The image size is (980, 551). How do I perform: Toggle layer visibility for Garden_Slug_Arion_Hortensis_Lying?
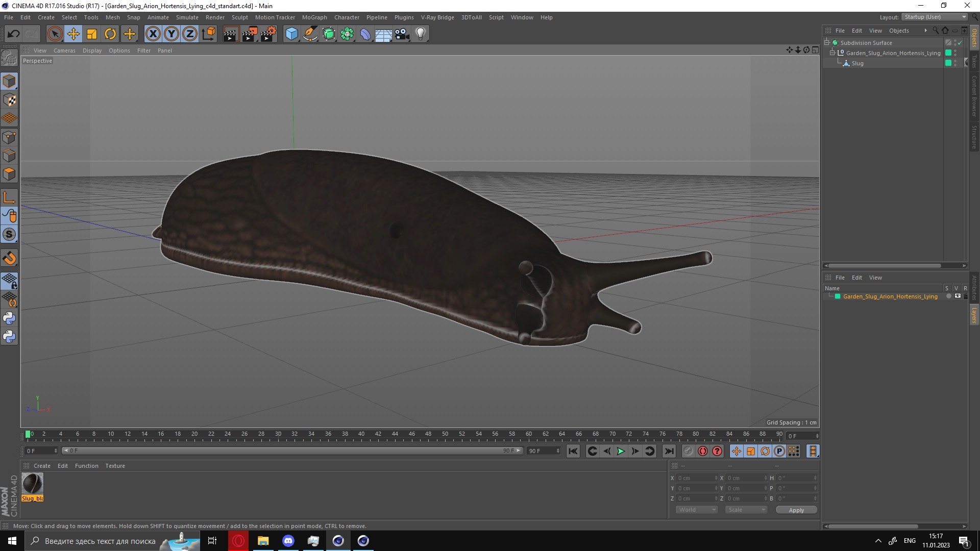(x=958, y=296)
